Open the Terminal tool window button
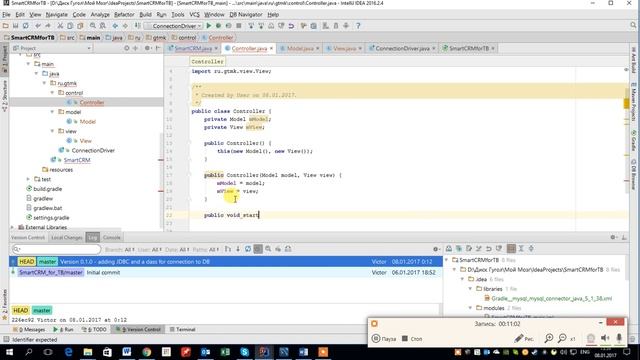This screenshot has height=360, width=640. click(182, 329)
